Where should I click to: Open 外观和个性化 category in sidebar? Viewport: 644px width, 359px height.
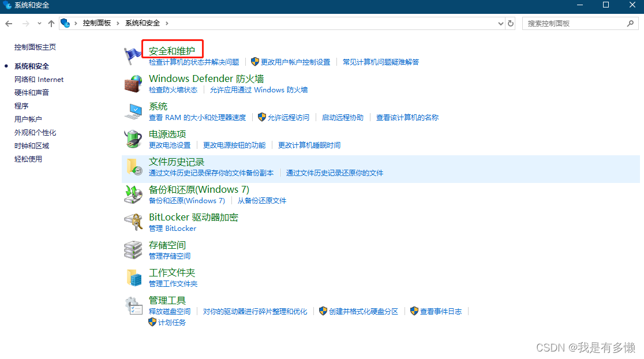[x=35, y=132]
